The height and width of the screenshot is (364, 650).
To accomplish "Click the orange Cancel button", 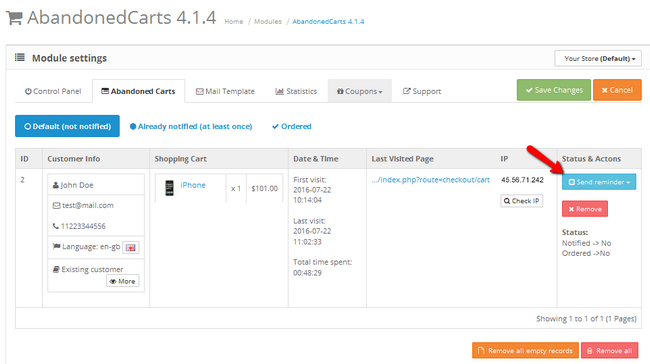I will pyautogui.click(x=617, y=90).
